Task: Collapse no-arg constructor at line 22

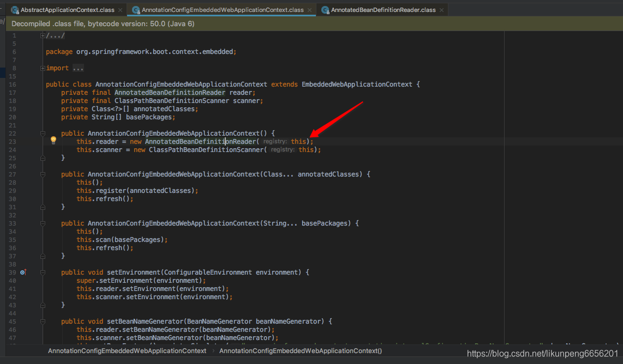Action: [x=43, y=134]
